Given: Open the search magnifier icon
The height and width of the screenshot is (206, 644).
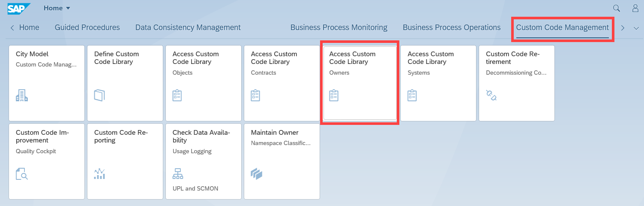Looking at the screenshot, I should [617, 8].
